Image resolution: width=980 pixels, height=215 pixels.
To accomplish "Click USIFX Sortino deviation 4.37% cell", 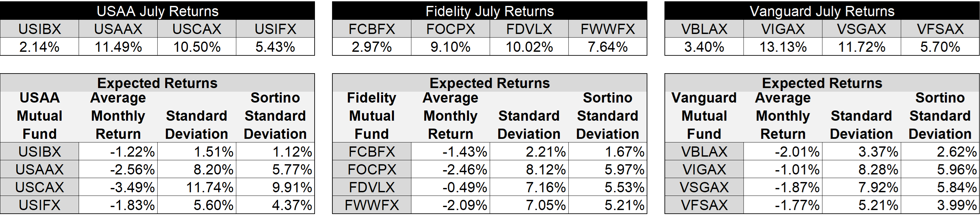I will tap(275, 205).
